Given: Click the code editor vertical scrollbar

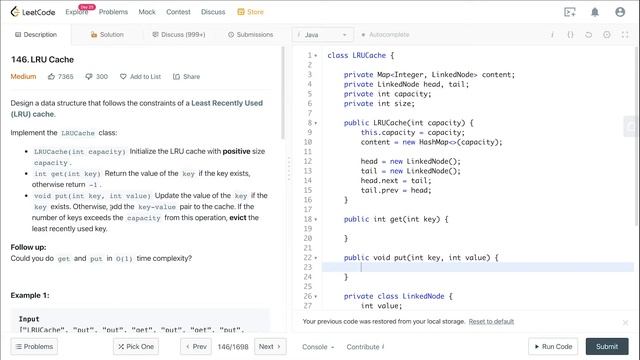Looking at the screenshot, I should click(637, 136).
